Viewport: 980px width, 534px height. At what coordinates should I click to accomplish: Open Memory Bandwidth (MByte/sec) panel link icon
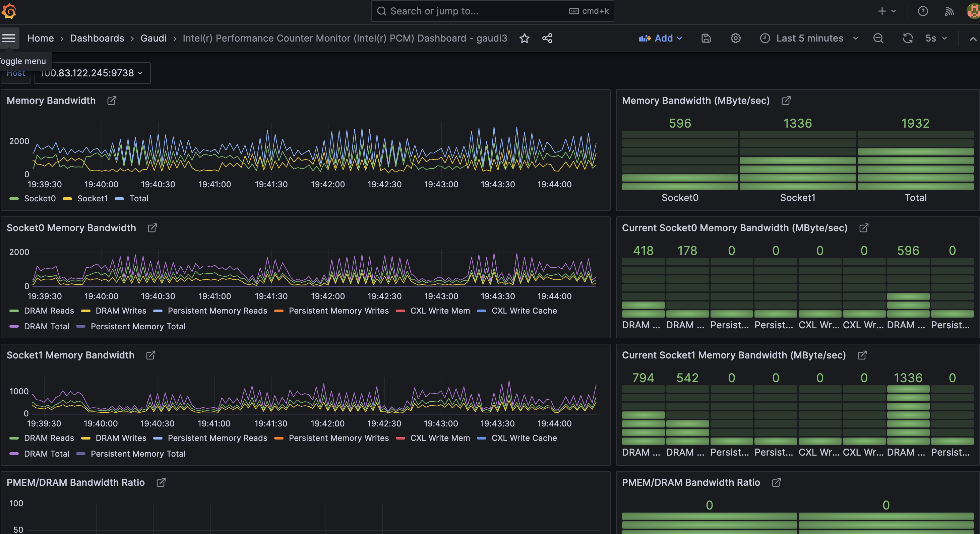pos(786,101)
